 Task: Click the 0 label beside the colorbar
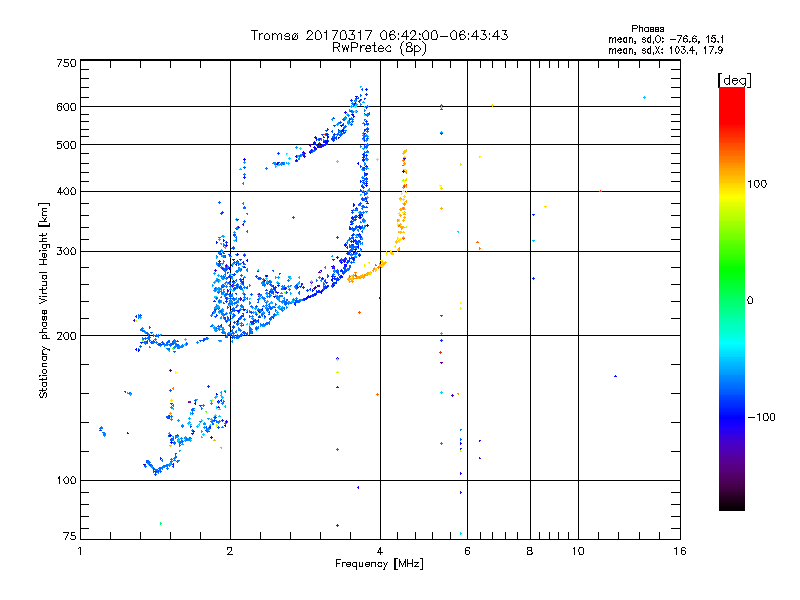(750, 300)
